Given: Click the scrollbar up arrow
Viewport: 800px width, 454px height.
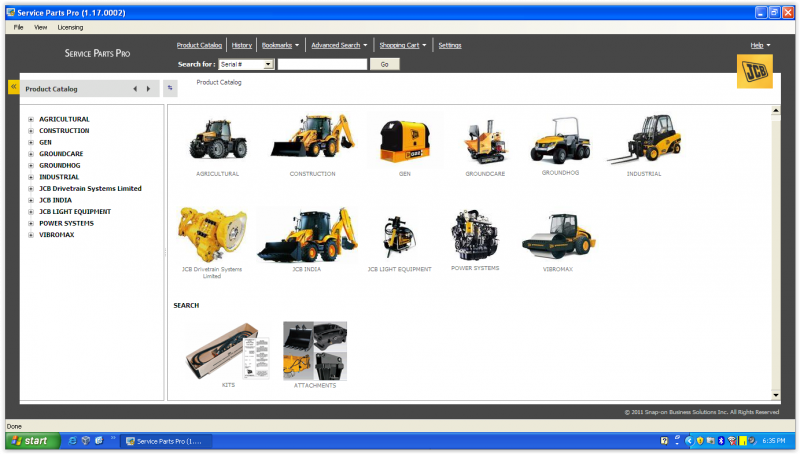Looking at the screenshot, I should click(776, 111).
